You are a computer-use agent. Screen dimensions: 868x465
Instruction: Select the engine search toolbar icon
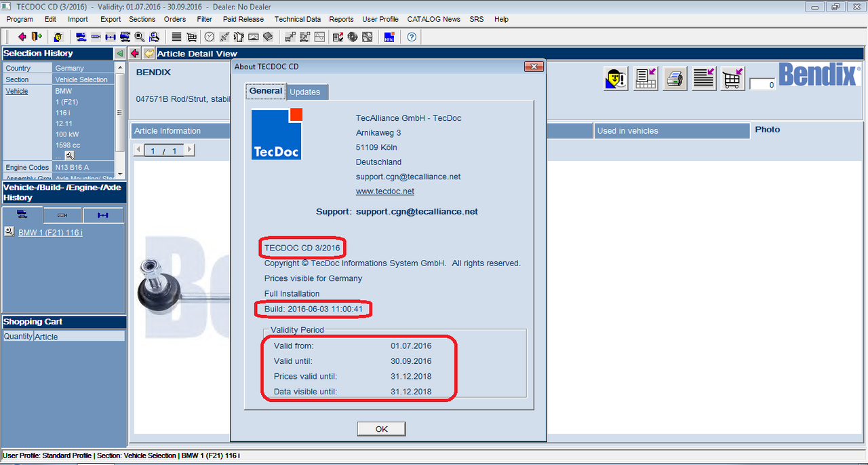96,37
